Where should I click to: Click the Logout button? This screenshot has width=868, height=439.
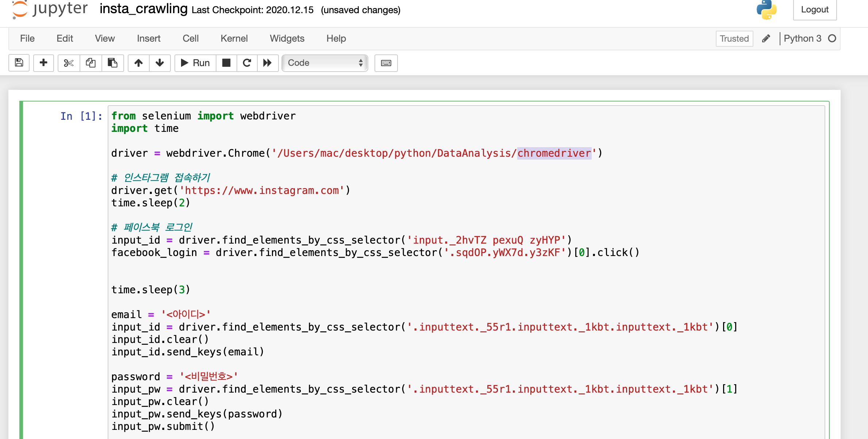[x=815, y=9]
